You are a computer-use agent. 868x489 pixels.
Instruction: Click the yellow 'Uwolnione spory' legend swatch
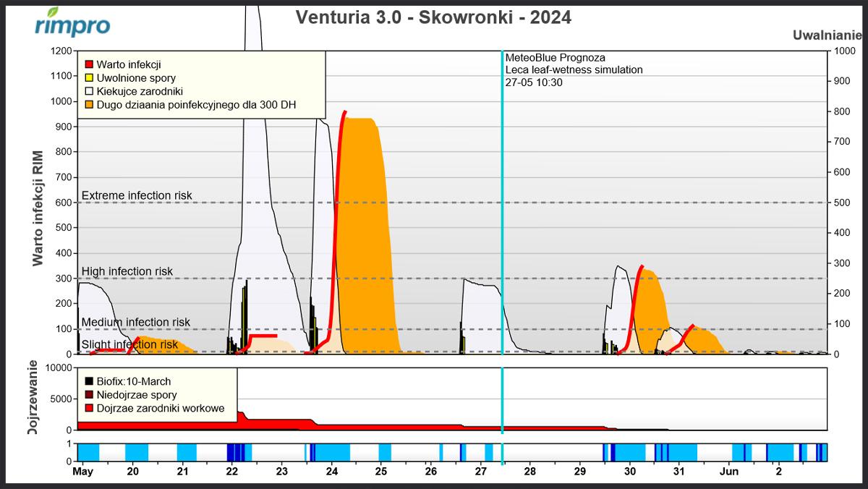(x=89, y=78)
